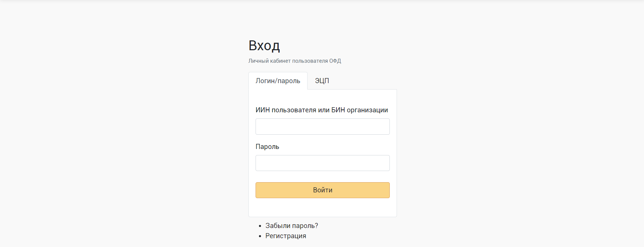This screenshot has width=644, height=247.
Task: Activate the login and password tab
Action: pyautogui.click(x=278, y=81)
